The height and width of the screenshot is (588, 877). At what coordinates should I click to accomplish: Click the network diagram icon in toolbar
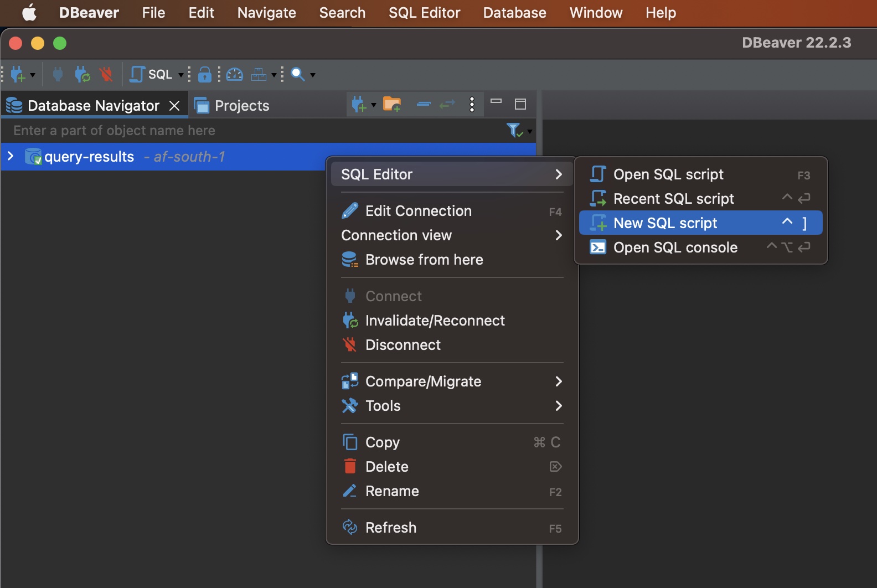(x=259, y=74)
